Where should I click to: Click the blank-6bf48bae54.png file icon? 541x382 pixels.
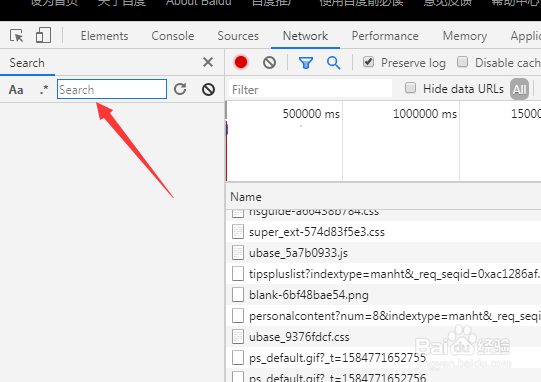pyautogui.click(x=238, y=295)
